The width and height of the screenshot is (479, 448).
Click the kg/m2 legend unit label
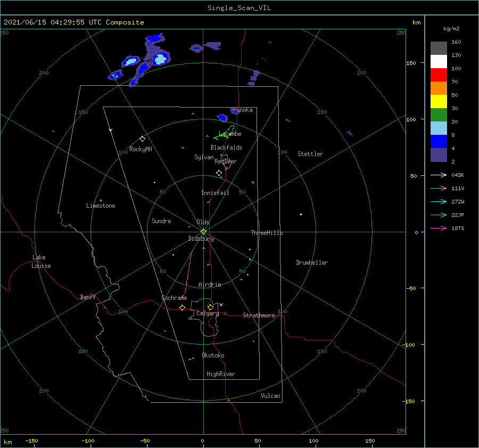tap(451, 29)
